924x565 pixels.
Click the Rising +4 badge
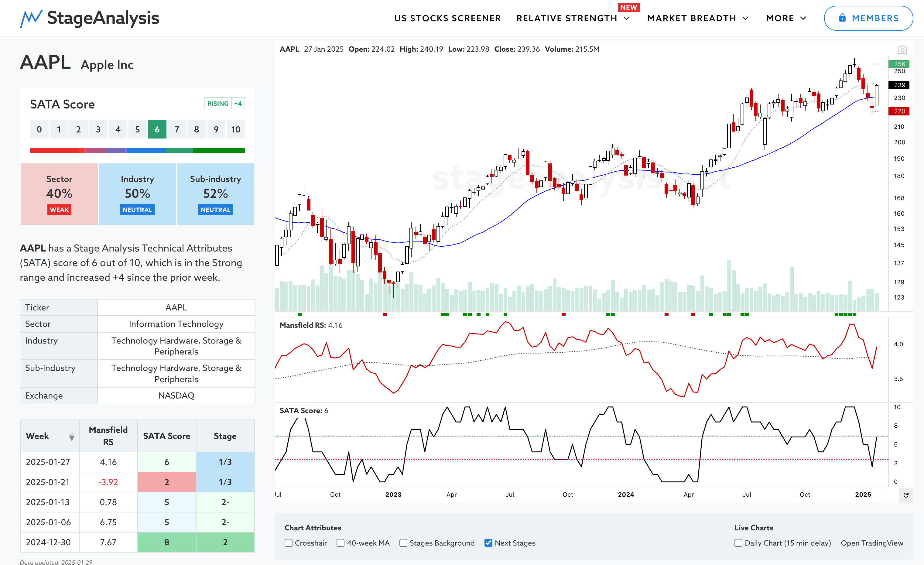(225, 104)
